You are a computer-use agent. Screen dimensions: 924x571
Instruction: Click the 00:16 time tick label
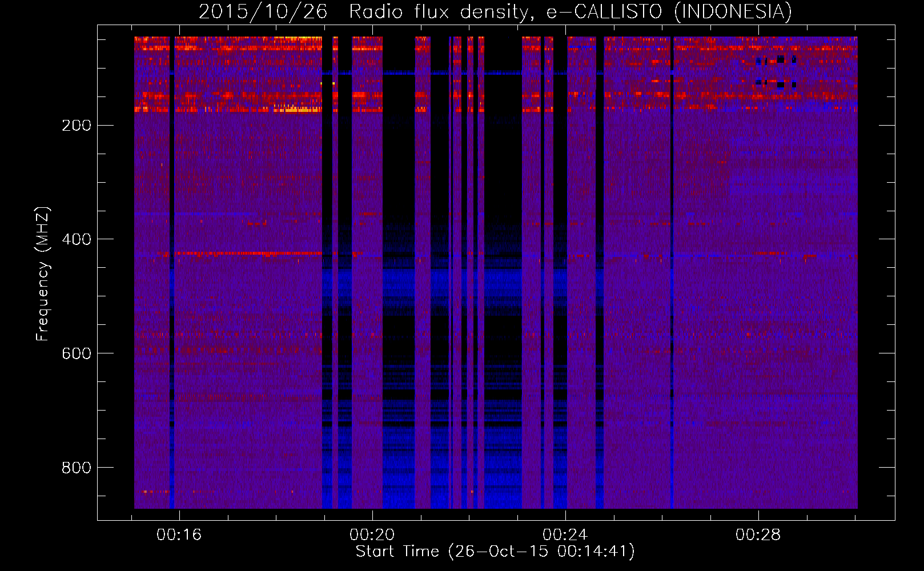pos(179,535)
